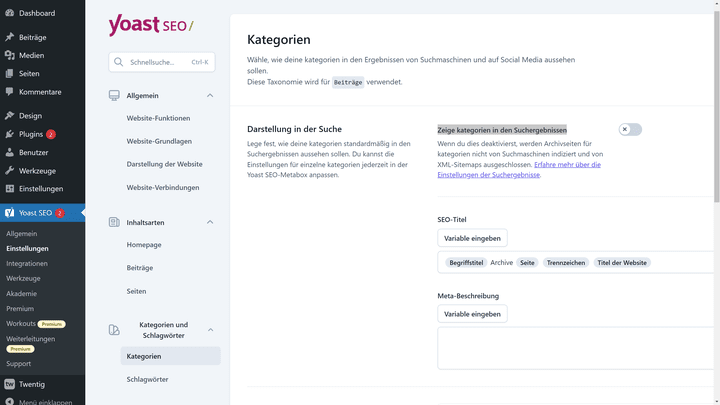Click the Werkzeuge wrench icon
720x405 pixels.
coord(10,170)
